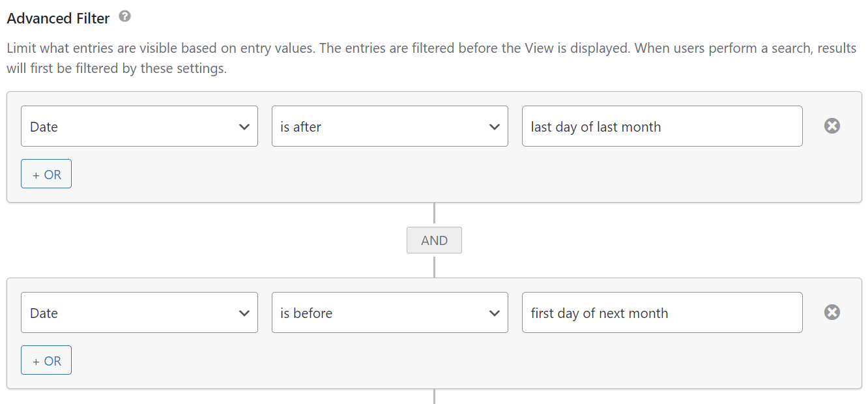868x404 pixels.
Task: Add OR condition to the 'is before' group
Action: coord(46,361)
